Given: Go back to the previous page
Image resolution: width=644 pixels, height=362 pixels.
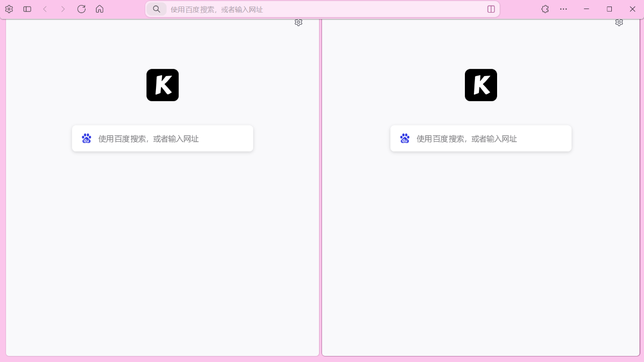Looking at the screenshot, I should click(x=45, y=9).
